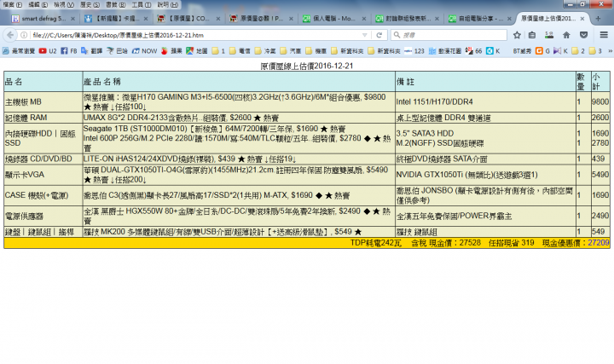Open the Pocket icon in toolbar
Screen dimensions: 614x364
point(583,35)
